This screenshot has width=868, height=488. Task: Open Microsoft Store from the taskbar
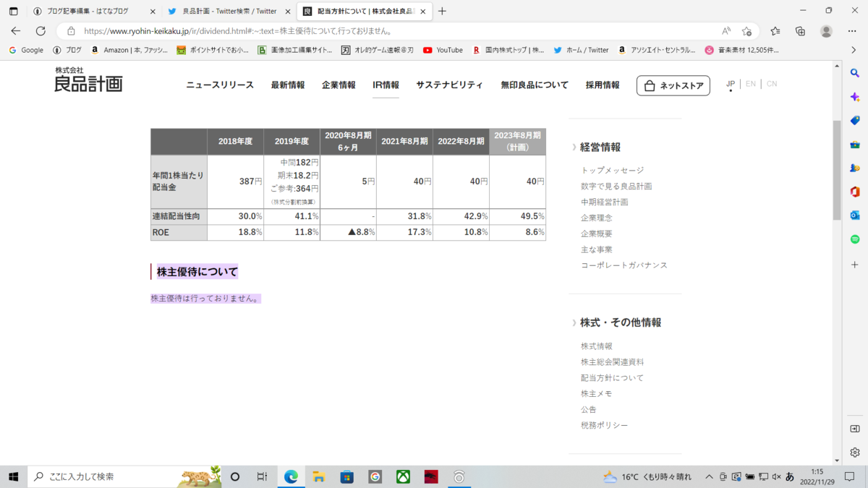click(347, 476)
